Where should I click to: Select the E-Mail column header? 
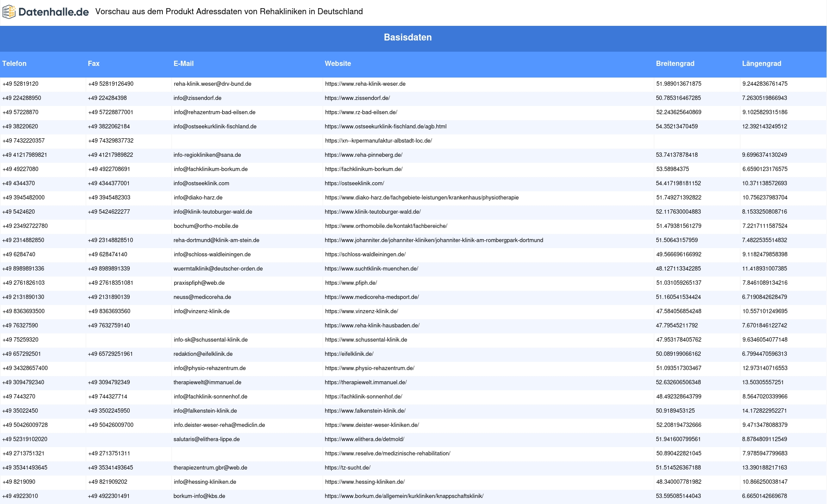183,64
